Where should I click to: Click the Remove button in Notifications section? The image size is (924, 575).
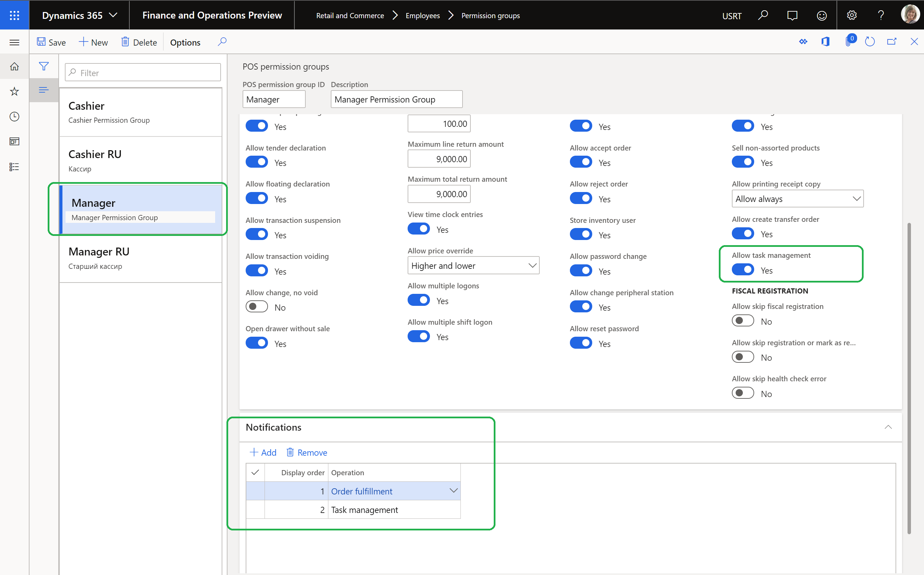[307, 453]
